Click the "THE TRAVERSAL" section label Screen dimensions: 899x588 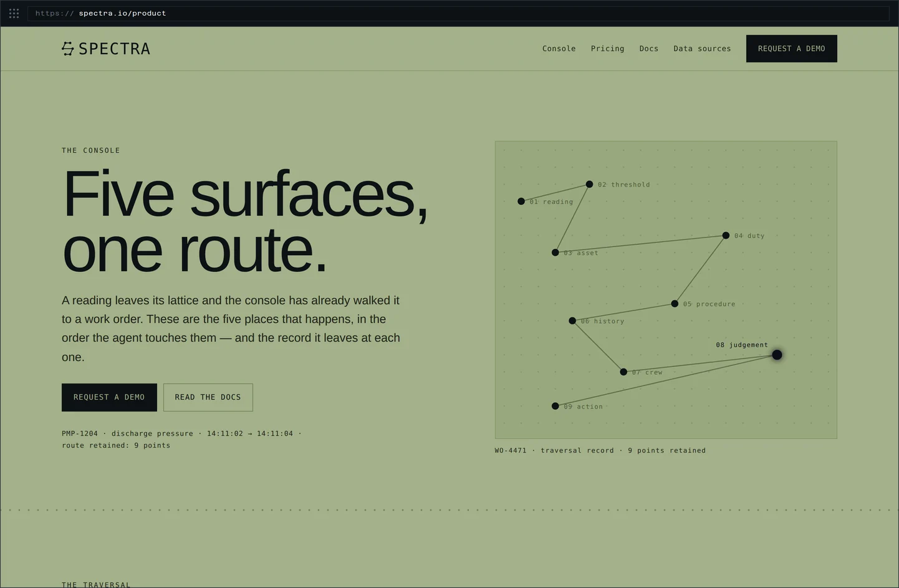point(96,585)
